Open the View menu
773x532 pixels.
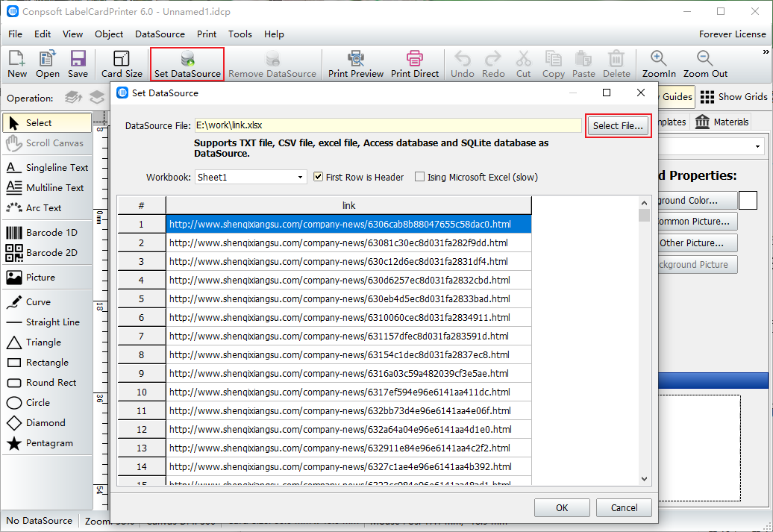72,34
